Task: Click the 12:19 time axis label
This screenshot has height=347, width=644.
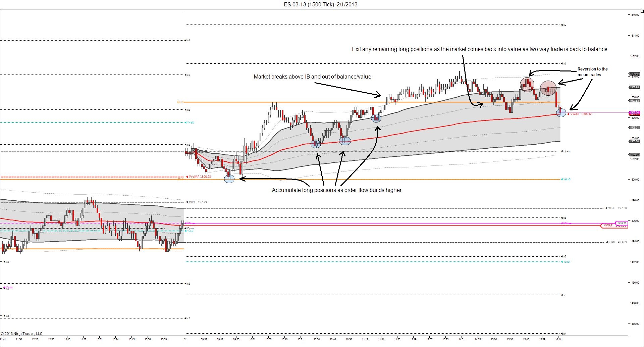Action: [x=413, y=339]
